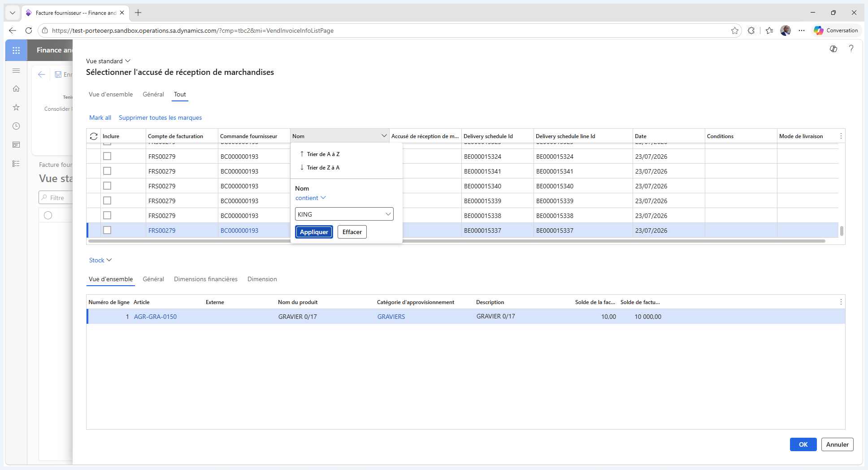
Task: Open article link AGR-GRA-0150
Action: (155, 317)
